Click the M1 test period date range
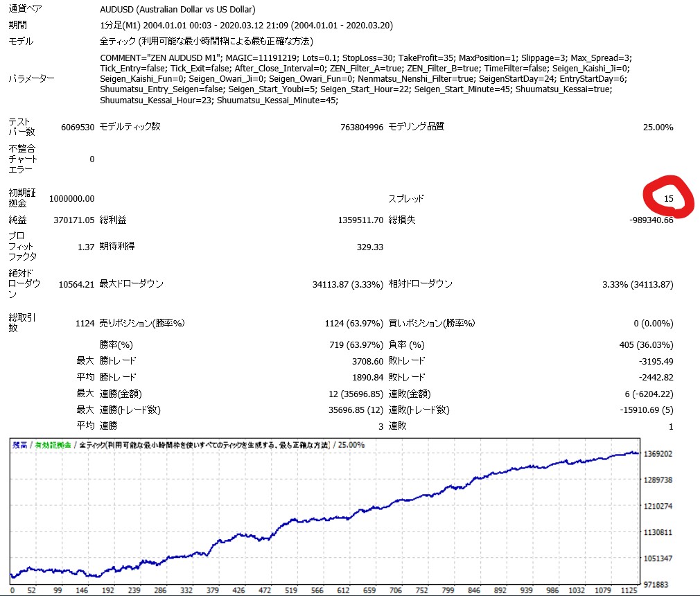 (x=246, y=26)
